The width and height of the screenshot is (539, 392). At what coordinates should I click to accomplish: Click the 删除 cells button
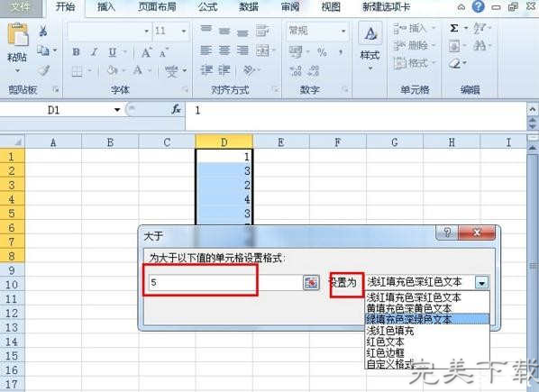(414, 45)
